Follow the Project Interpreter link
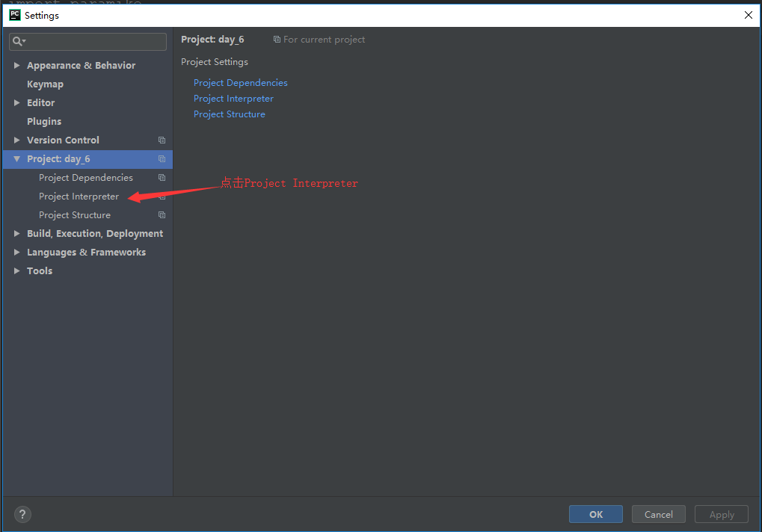762x532 pixels. 234,99
